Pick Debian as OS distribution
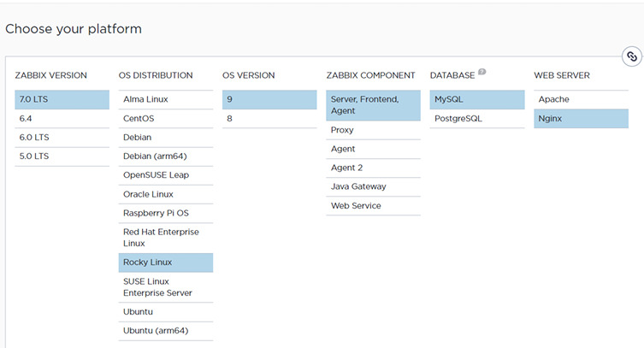Image resolution: width=644 pixels, height=348 pixels. (x=166, y=138)
